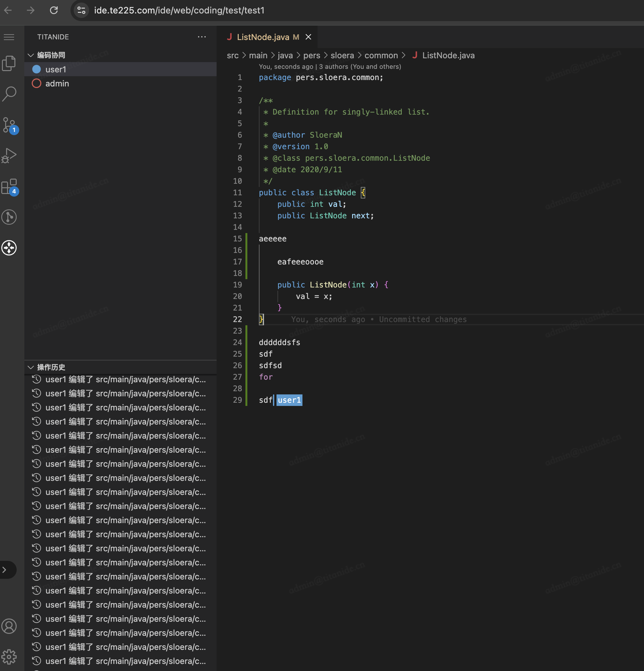
Task: Collapse the 编码协同 section
Action: [x=31, y=55]
